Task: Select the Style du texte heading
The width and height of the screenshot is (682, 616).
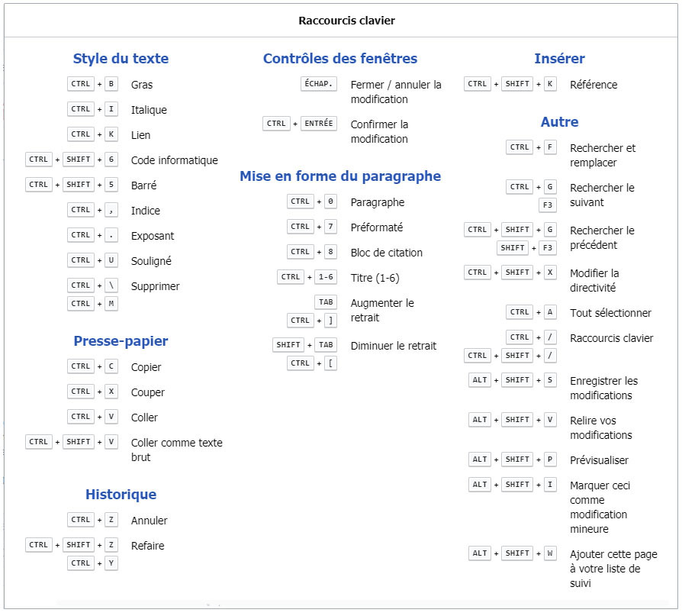Action: (121, 58)
